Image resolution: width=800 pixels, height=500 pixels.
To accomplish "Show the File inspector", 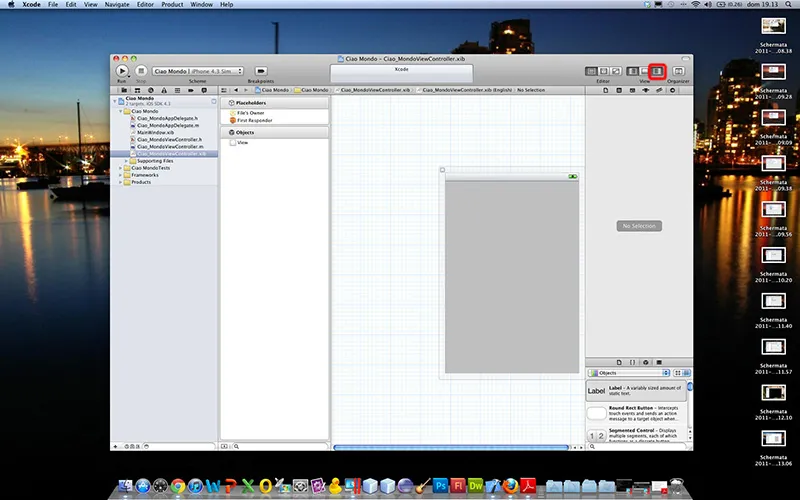I will 606,90.
